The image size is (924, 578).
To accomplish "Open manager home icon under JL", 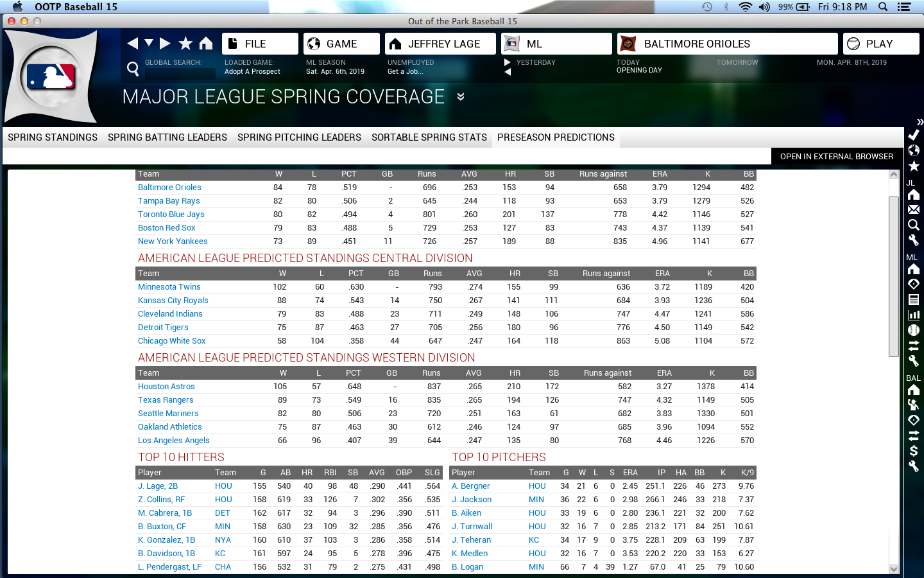I will [x=914, y=195].
